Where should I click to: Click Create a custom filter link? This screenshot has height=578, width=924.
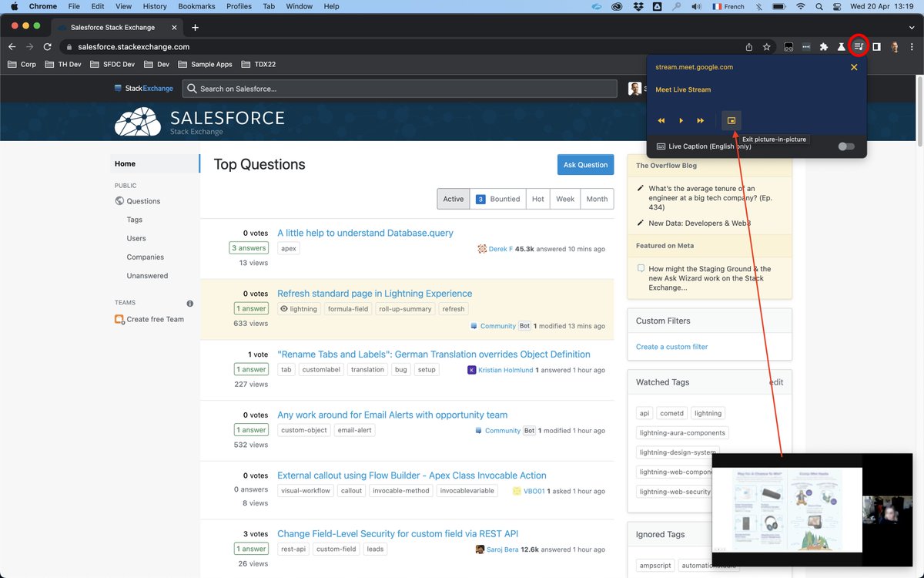pyautogui.click(x=671, y=347)
